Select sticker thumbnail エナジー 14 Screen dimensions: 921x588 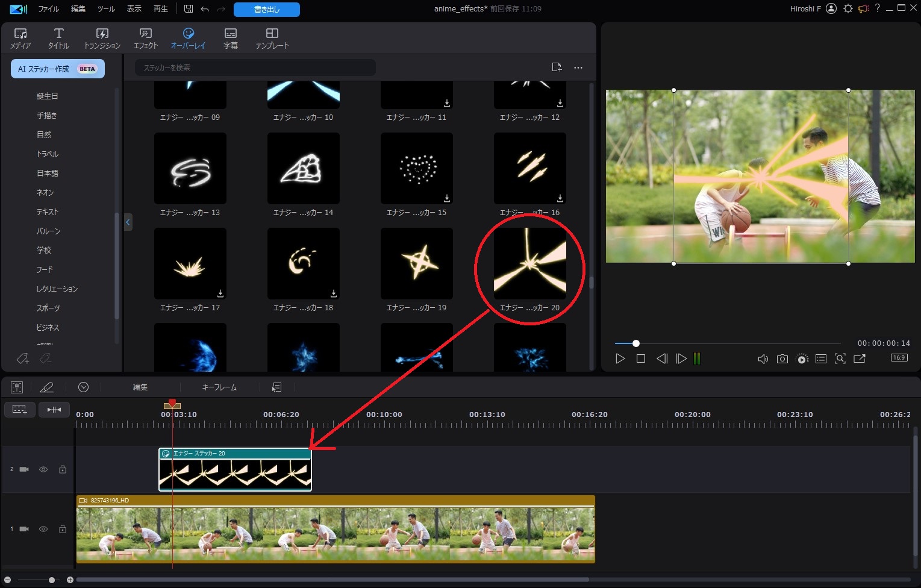[x=304, y=168]
